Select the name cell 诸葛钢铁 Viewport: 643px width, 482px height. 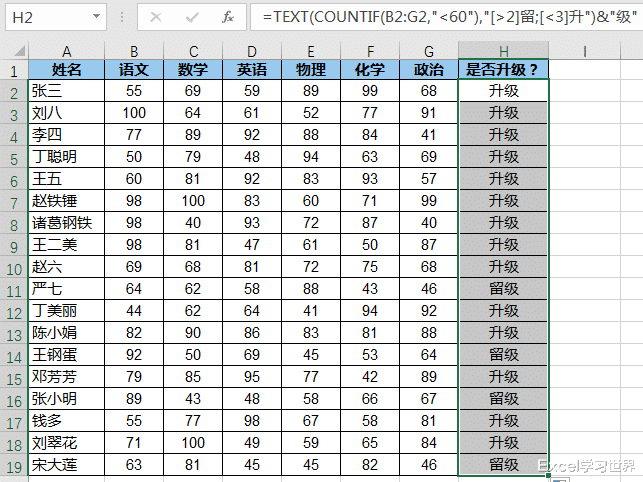pyautogui.click(x=66, y=223)
